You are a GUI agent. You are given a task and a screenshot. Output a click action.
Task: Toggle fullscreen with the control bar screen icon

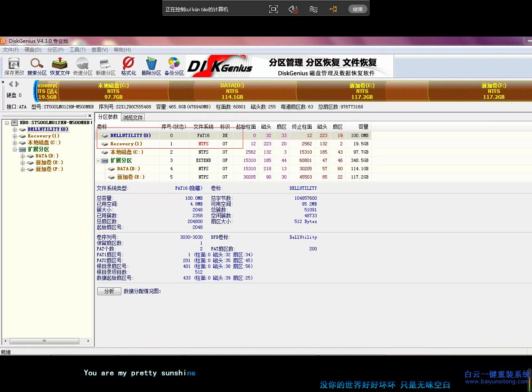click(x=273, y=9)
